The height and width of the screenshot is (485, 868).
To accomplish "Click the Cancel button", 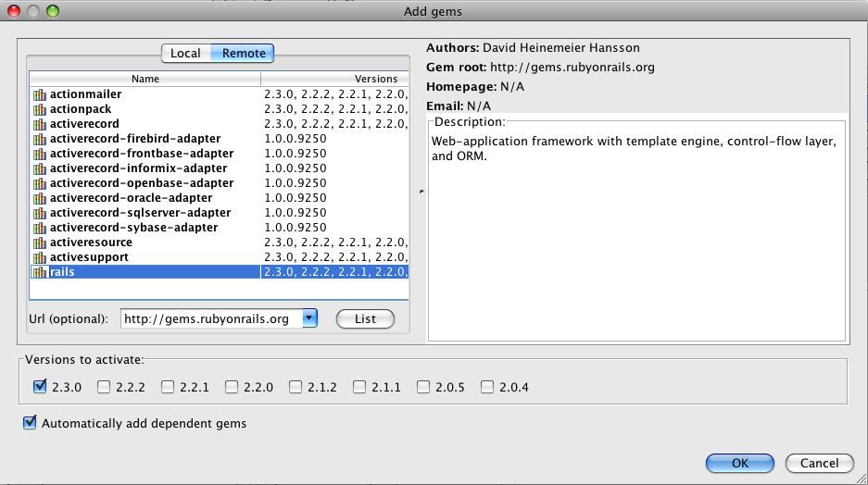I will (x=819, y=463).
